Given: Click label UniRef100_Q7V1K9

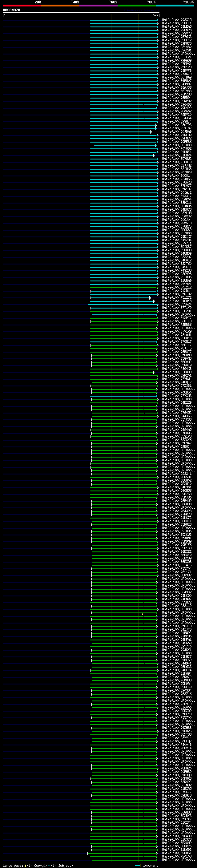Looking at the screenshot, I should (177, 332).
